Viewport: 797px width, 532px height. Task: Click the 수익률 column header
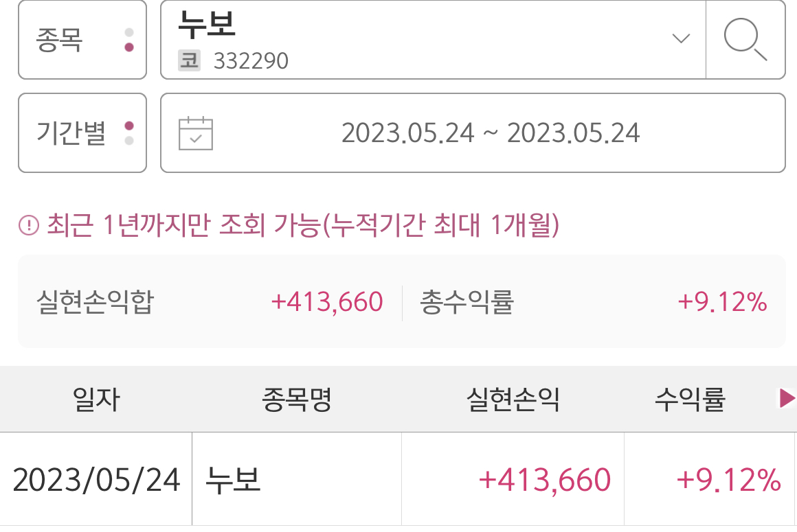coord(690,399)
